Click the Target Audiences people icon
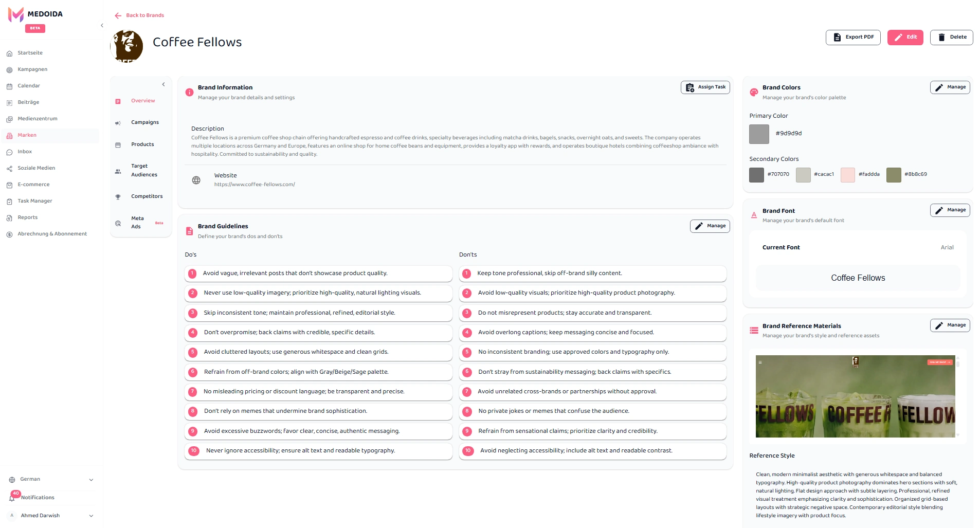This screenshot has width=980, height=528. pyautogui.click(x=118, y=171)
